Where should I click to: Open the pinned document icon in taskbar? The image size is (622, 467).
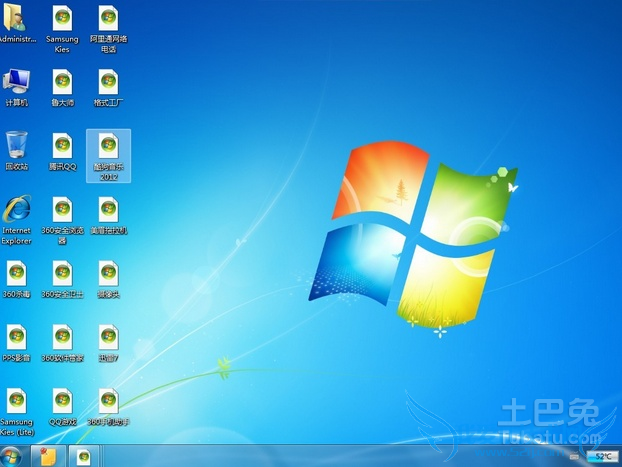[x=84, y=457]
